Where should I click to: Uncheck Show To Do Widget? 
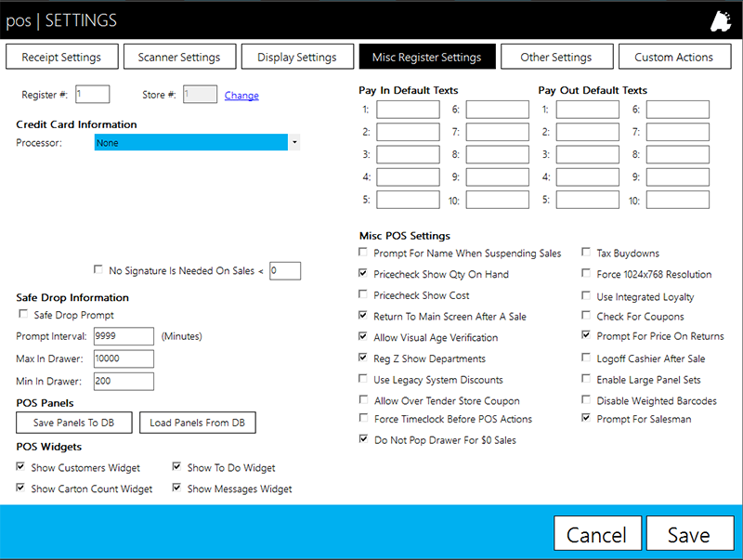[x=176, y=466]
